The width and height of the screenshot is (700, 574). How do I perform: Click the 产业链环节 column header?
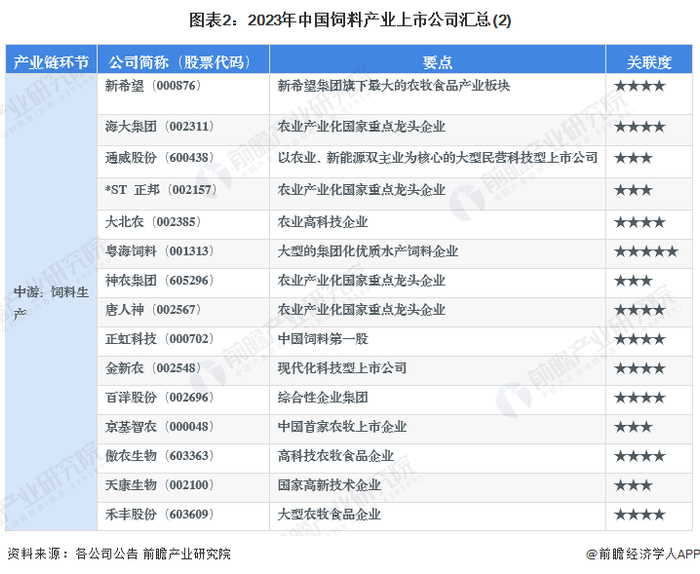(51, 62)
